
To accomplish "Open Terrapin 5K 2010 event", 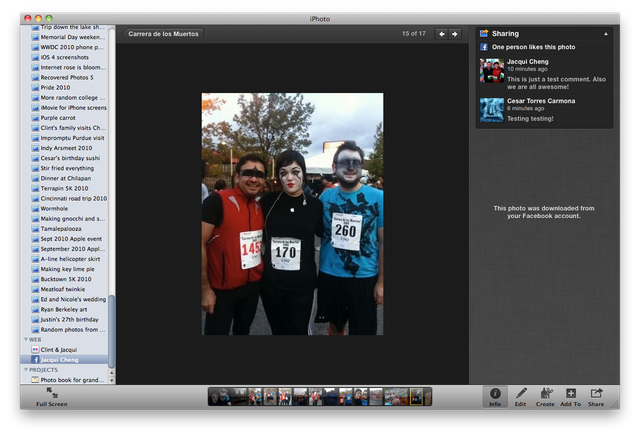I will tap(64, 188).
